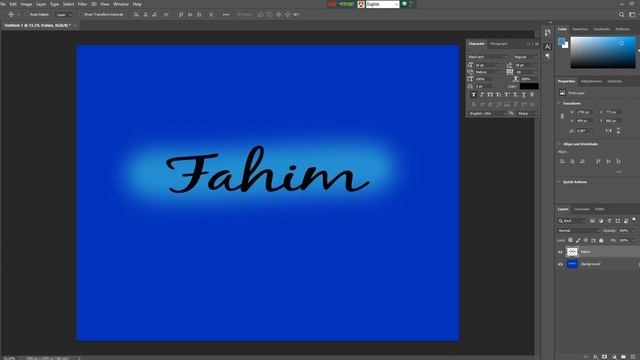The height and width of the screenshot is (360, 640).
Task: Click the topmost icon in the collapsed dock
Action: [547, 32]
